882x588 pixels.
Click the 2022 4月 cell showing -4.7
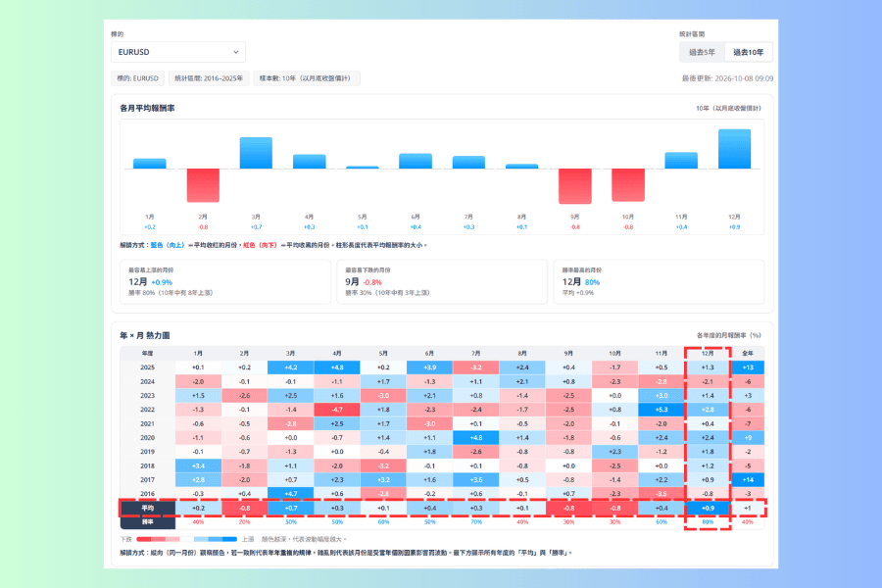[337, 410]
